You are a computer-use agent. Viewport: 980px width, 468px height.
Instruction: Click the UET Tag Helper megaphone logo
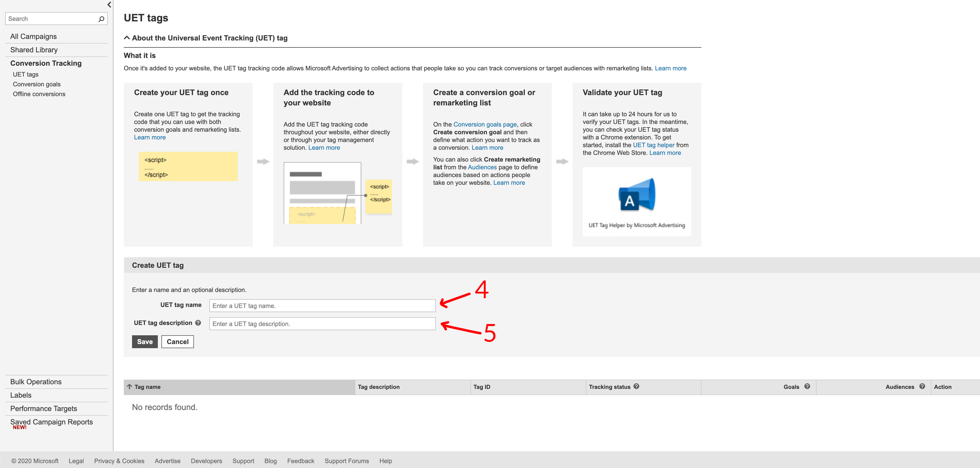(637, 194)
